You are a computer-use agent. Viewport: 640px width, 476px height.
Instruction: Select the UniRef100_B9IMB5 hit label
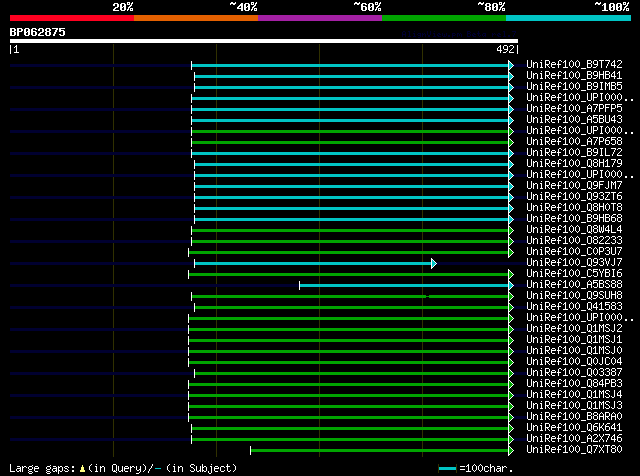574,86
